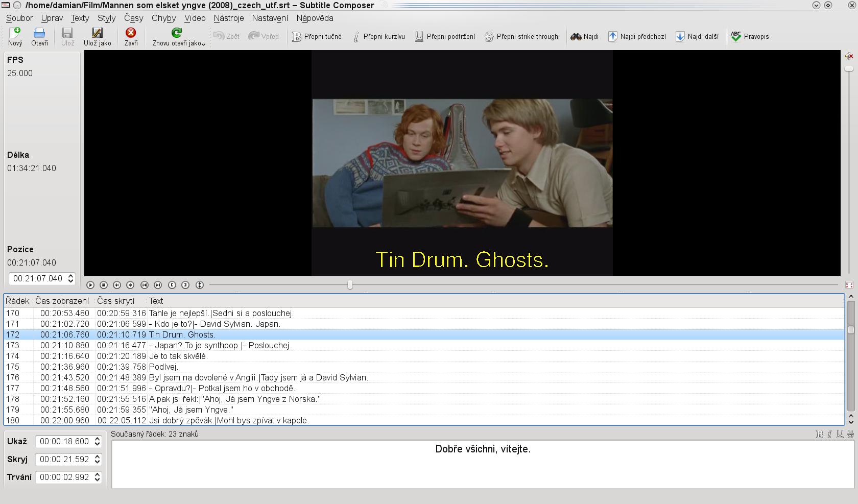Toggle bold with Přepni tučné
The width and height of the screenshot is (858, 504).
pos(317,37)
